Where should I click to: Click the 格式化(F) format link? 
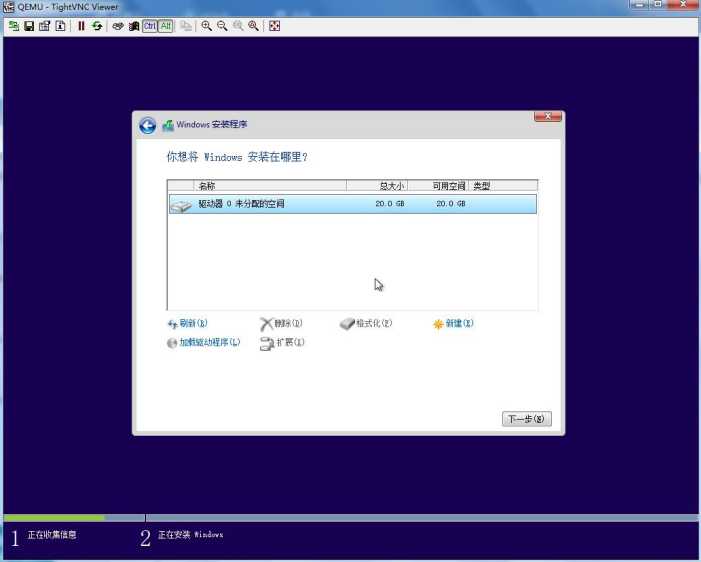coord(366,323)
